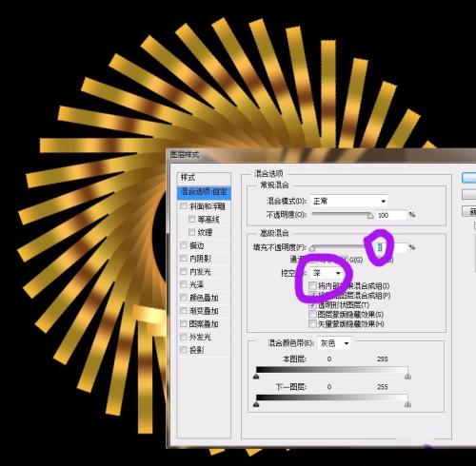Open the 挖空 dropdown set to 深
Screen dimensions: 476x466
click(327, 273)
